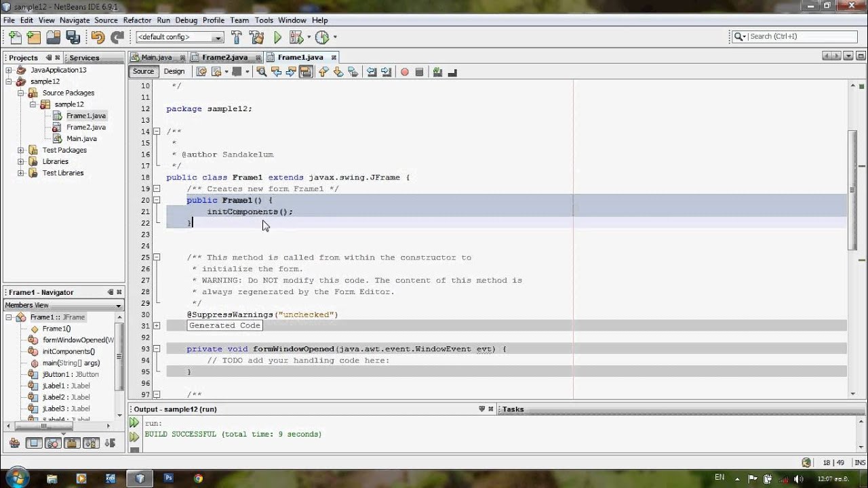Switch the editor to Source view
This screenshot has width=868, height=488.
point(143,71)
